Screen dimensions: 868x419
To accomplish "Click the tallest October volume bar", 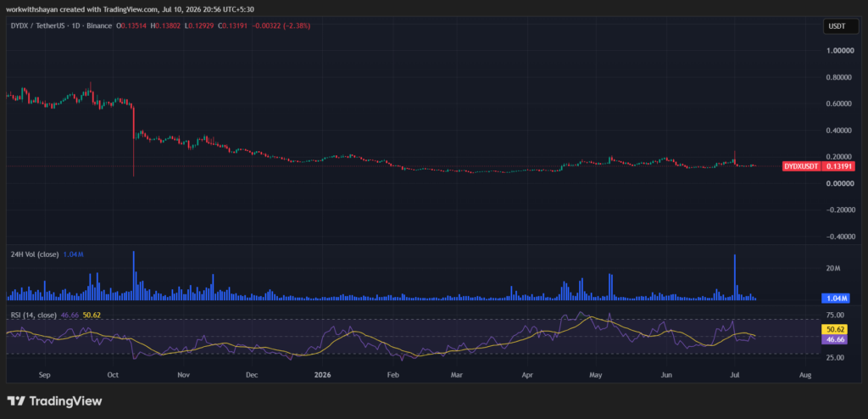I will tap(134, 276).
